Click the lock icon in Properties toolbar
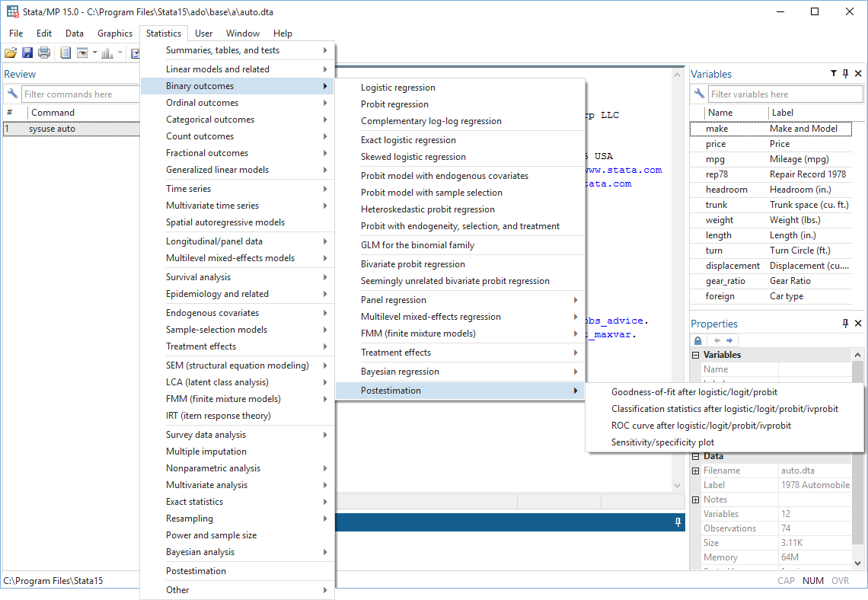868x600 pixels. click(698, 340)
